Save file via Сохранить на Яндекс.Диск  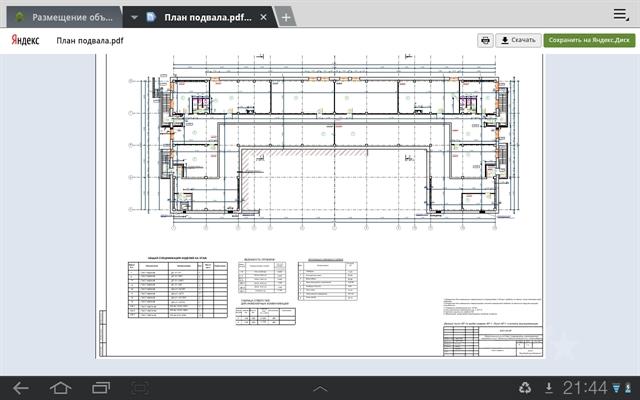589,40
